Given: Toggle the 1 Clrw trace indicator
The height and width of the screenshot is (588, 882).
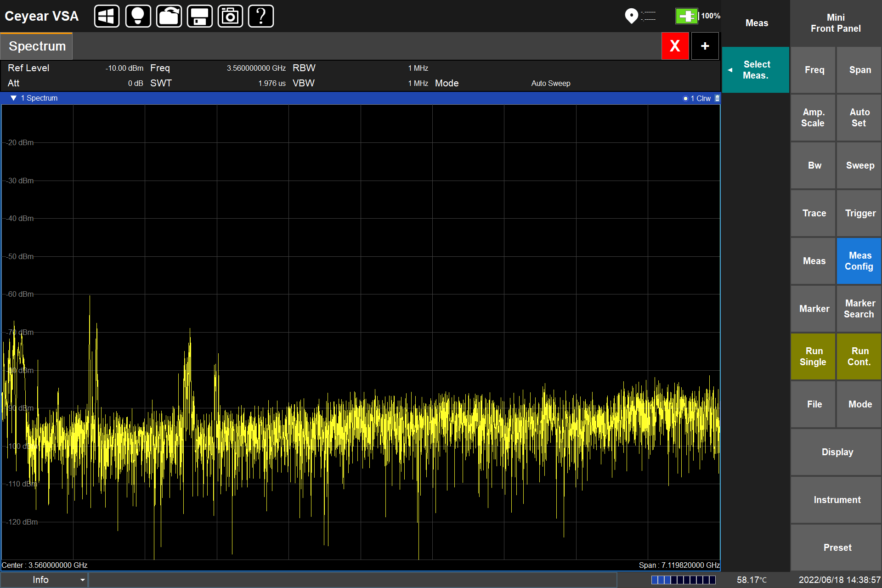Looking at the screenshot, I should [697, 98].
